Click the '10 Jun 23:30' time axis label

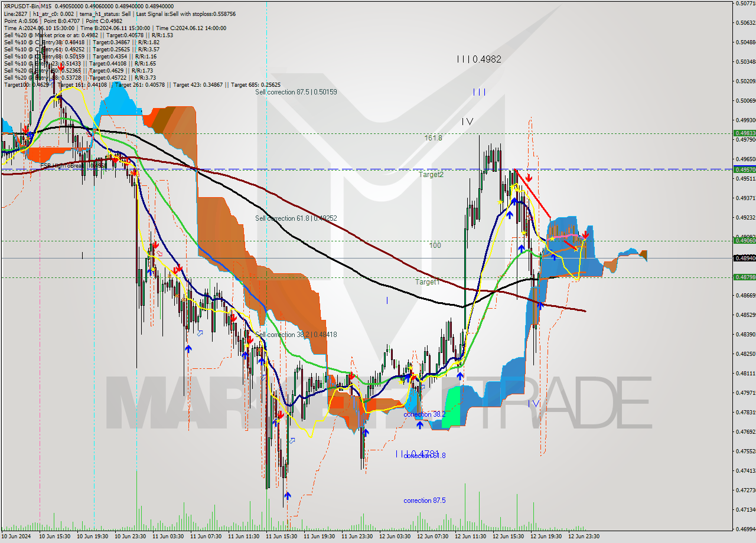tap(130, 537)
